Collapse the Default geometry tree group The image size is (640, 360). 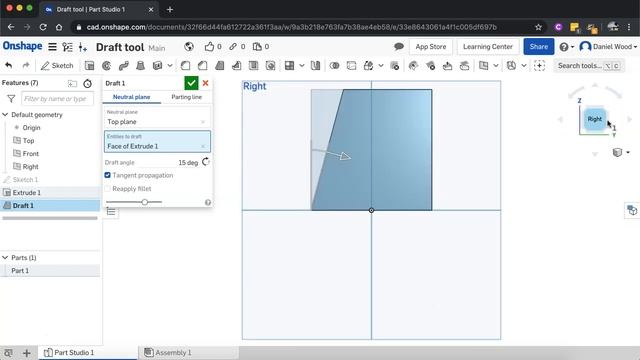pos(5,115)
